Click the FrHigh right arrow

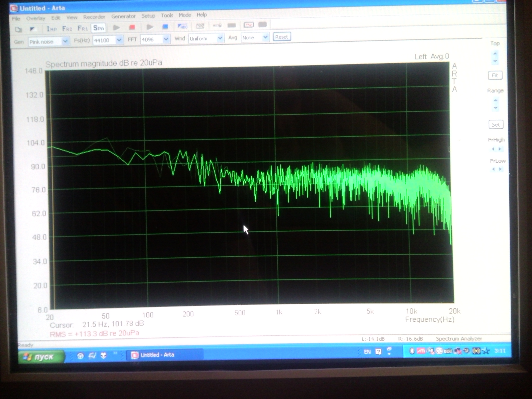499,149
